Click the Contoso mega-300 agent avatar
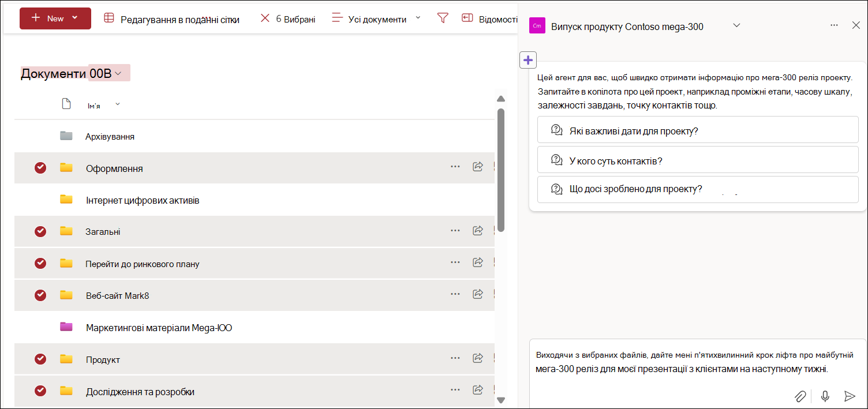This screenshot has height=409, width=868. tap(537, 26)
